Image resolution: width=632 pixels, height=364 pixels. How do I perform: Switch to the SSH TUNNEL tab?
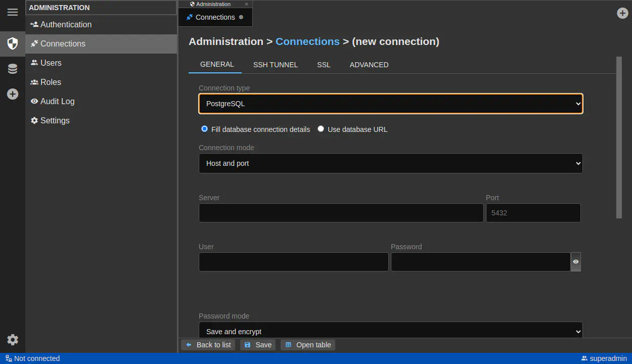click(276, 65)
